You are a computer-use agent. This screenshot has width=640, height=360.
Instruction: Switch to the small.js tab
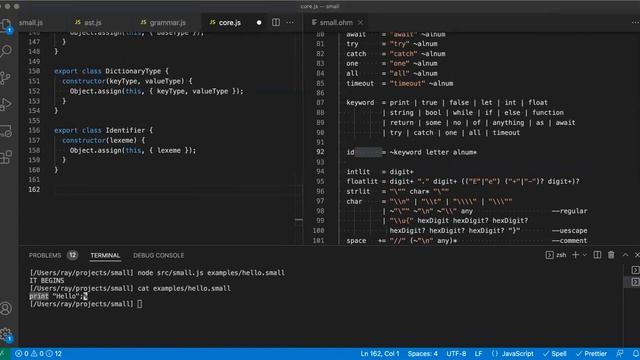(31, 22)
